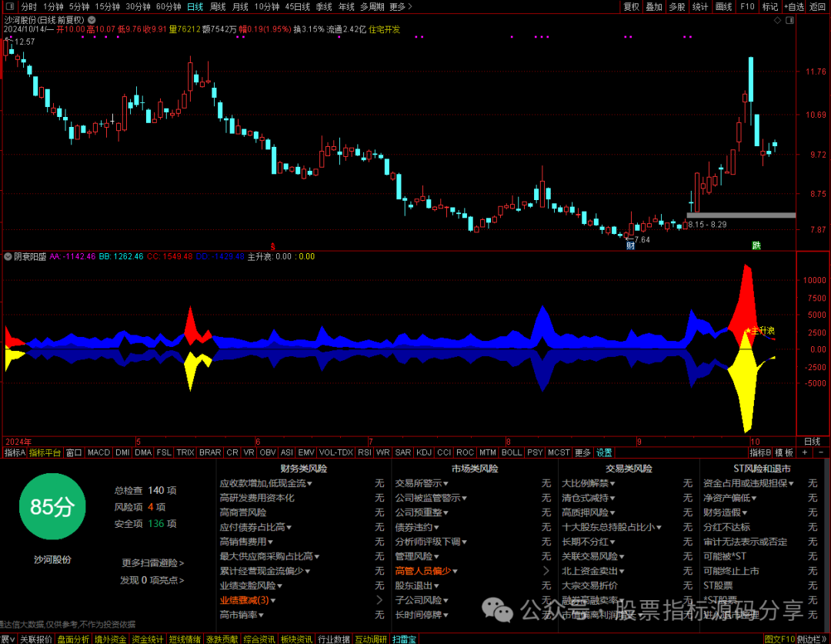Select the 指标B group
The height and width of the screenshot is (644, 831).
point(759,452)
